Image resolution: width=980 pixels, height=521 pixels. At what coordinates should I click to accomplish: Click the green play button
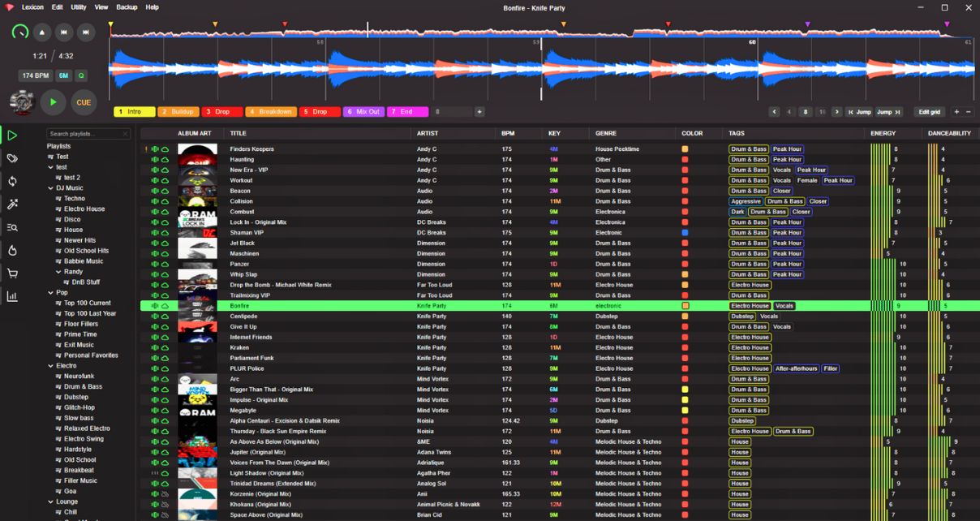(x=53, y=102)
